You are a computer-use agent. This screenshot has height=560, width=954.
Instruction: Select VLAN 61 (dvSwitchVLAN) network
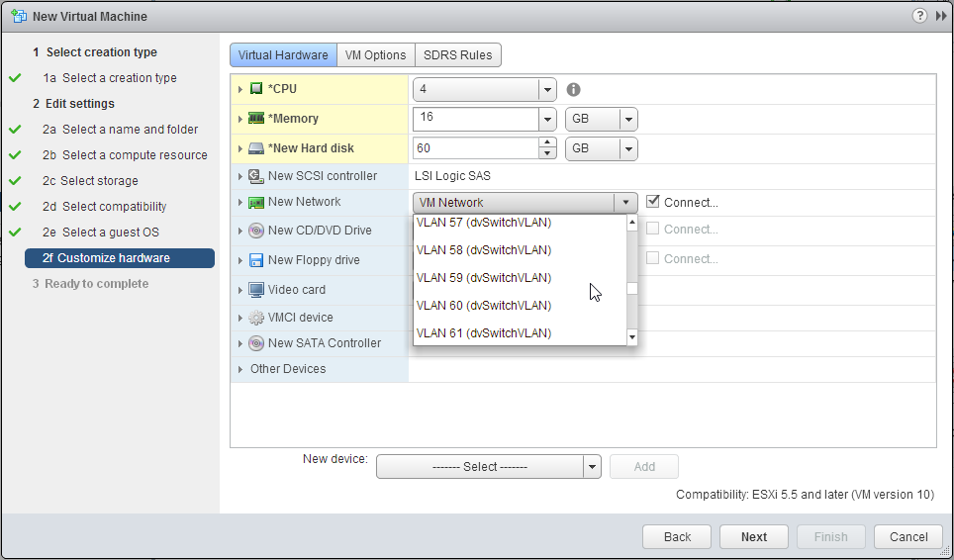pos(520,333)
